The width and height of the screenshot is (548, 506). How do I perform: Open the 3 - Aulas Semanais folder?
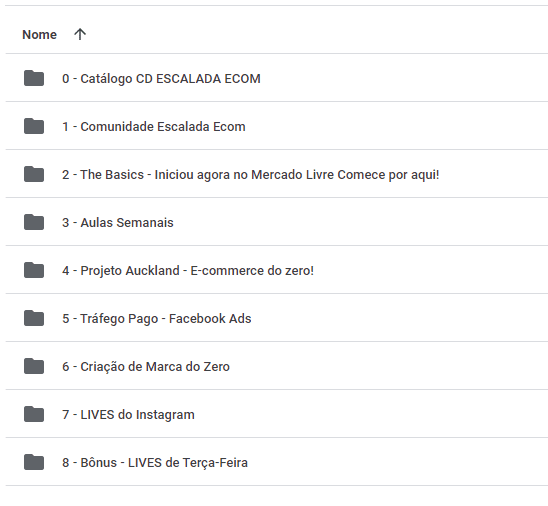pos(118,223)
